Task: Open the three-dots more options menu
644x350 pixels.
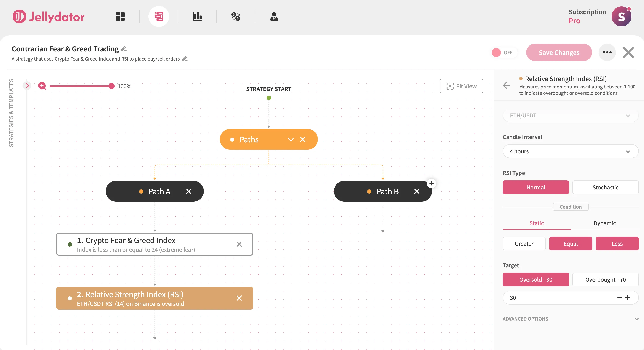Action: point(607,52)
